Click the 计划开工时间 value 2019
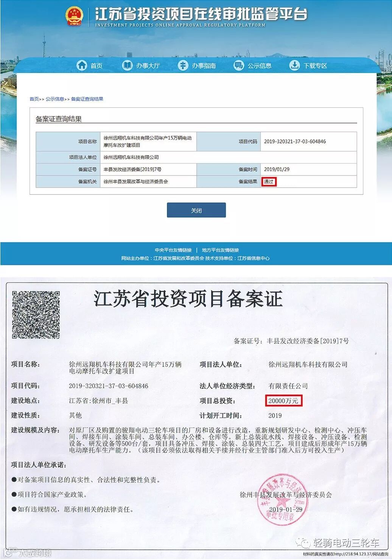The width and height of the screenshot is (392, 560). (275, 415)
